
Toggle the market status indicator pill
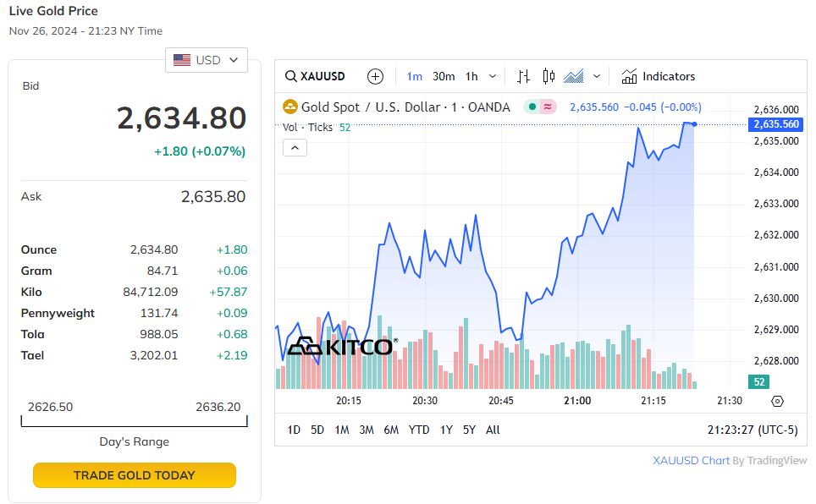[539, 107]
